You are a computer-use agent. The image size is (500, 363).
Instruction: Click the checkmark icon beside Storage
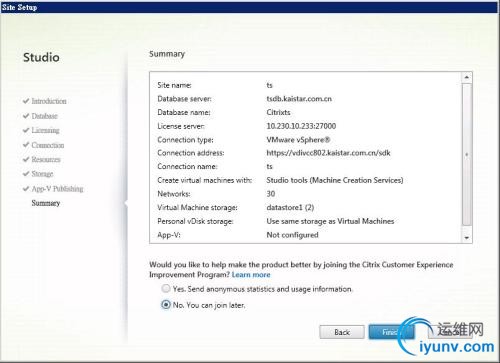click(26, 174)
